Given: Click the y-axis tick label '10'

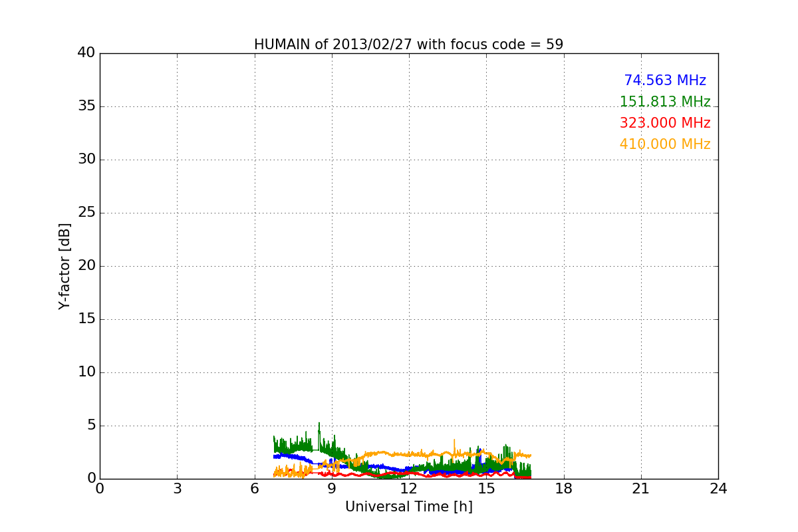Looking at the screenshot, I should coord(86,372).
